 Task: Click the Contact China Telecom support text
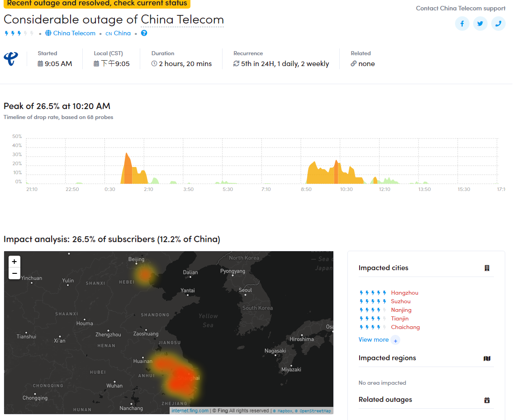click(460, 8)
